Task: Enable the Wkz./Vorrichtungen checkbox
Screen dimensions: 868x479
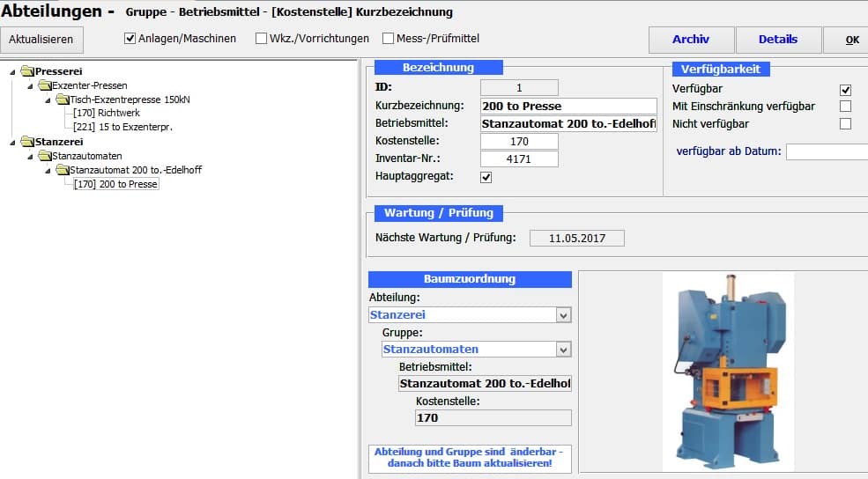Action: tap(261, 39)
